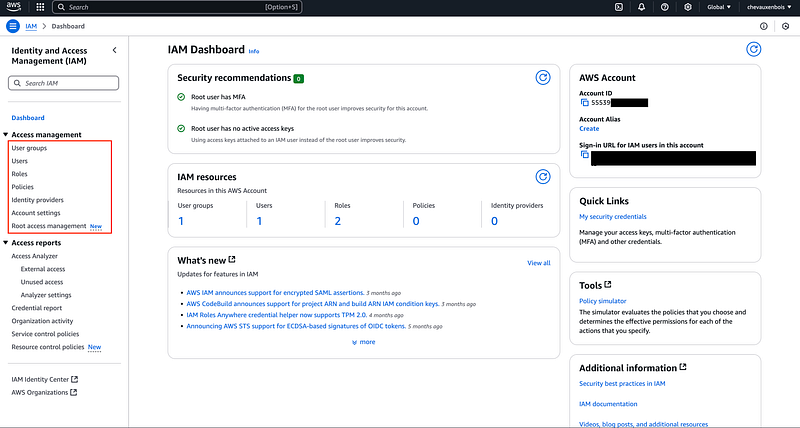Open Service control policies
This screenshot has width=800, height=428.
tap(45, 334)
